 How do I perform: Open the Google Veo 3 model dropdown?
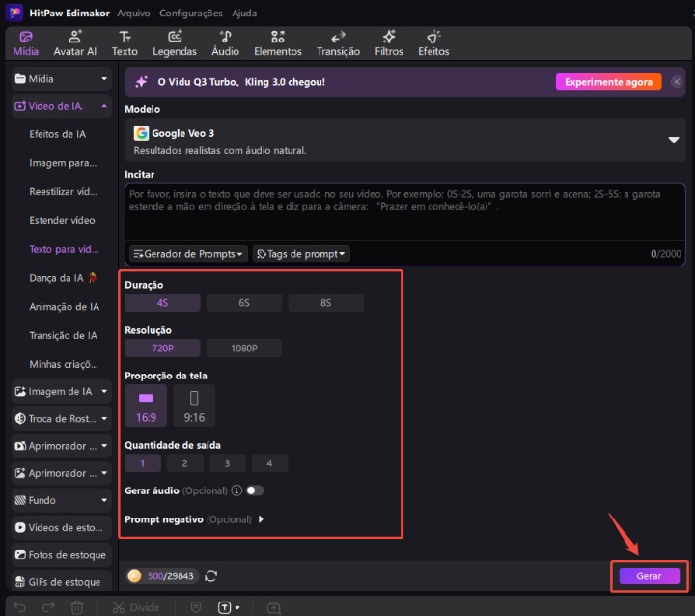click(405, 140)
